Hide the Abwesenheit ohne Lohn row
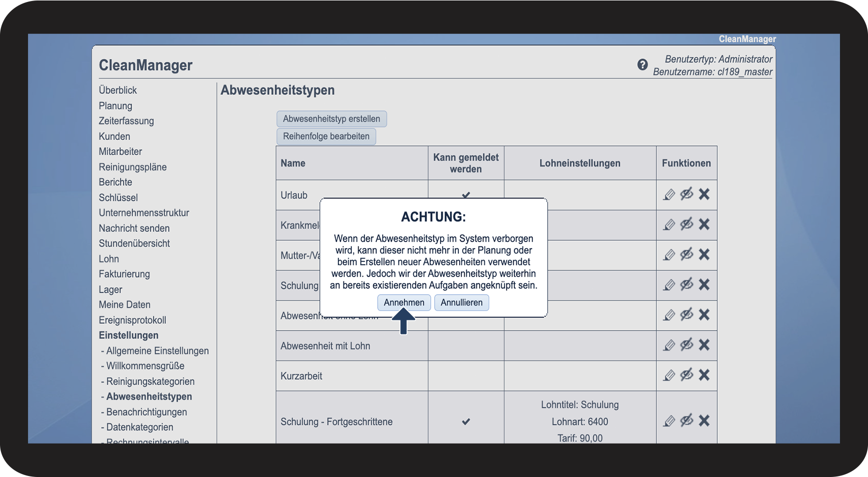Viewport: 868px width, 477px height. tap(687, 314)
